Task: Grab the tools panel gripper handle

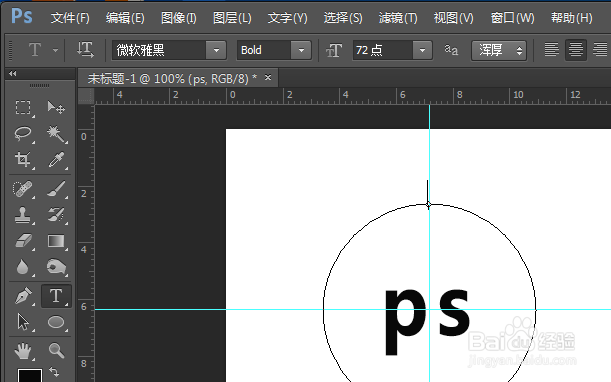Action: [x=39, y=85]
